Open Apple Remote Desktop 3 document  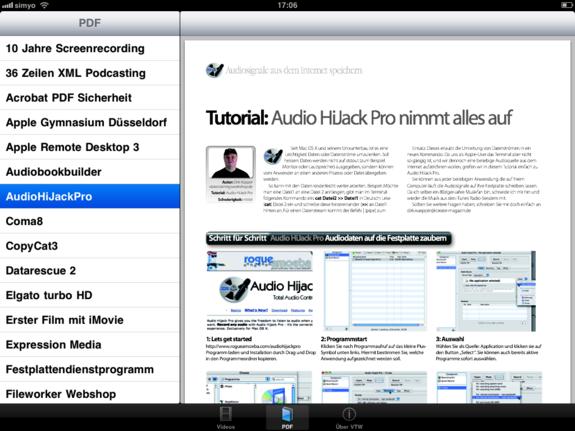point(90,147)
